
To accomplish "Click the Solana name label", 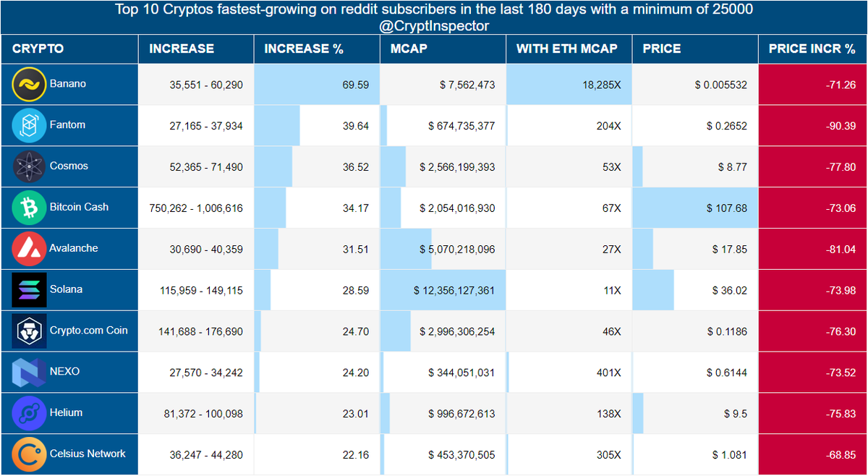I will (66, 290).
